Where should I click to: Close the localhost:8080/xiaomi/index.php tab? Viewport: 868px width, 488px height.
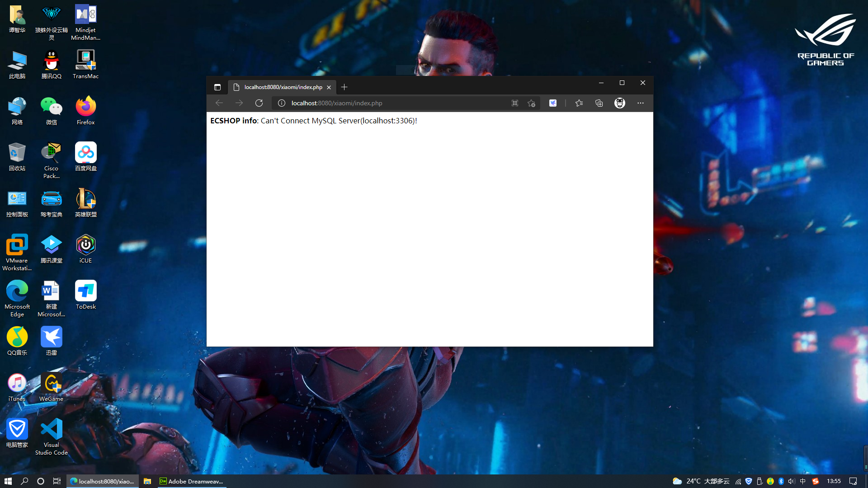pos(329,87)
